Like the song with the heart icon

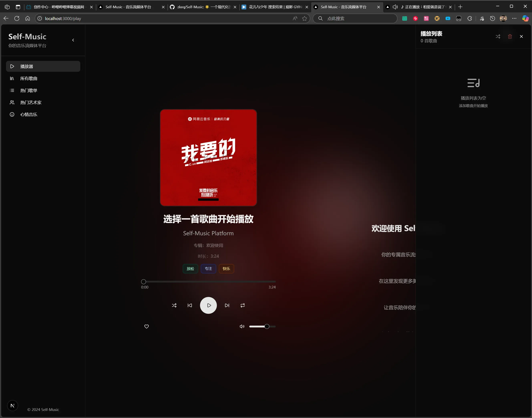(x=146, y=326)
